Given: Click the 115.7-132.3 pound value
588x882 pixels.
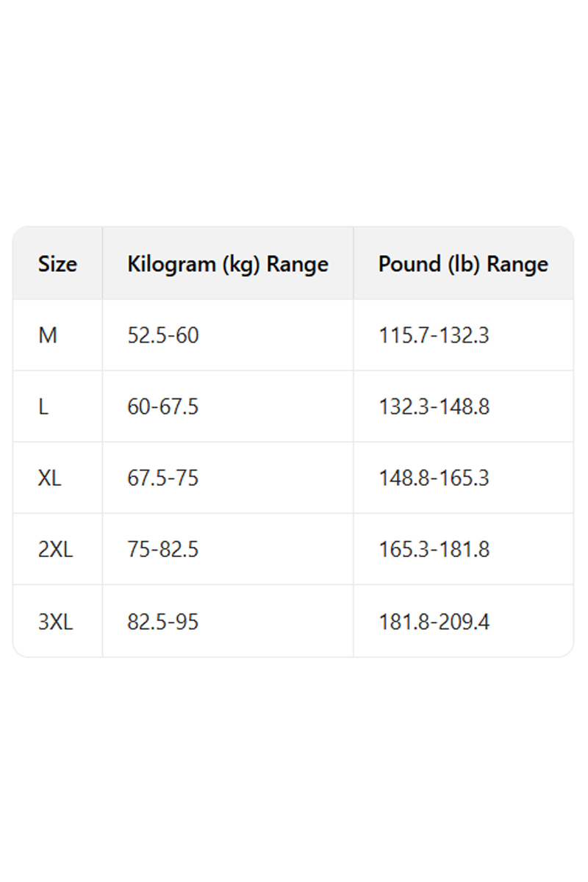Looking at the screenshot, I should (434, 335).
